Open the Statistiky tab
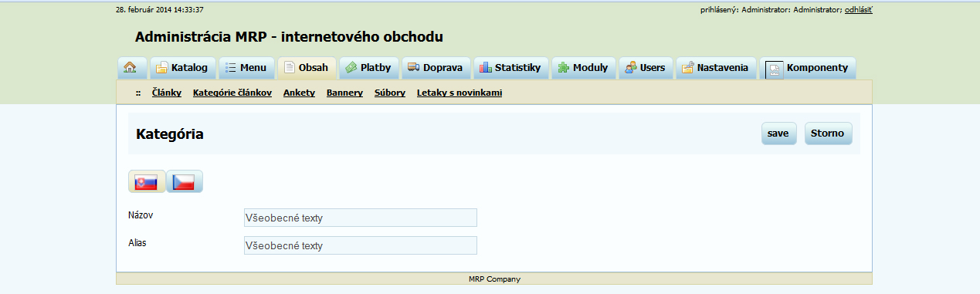The width and height of the screenshot is (980, 294). click(510, 68)
